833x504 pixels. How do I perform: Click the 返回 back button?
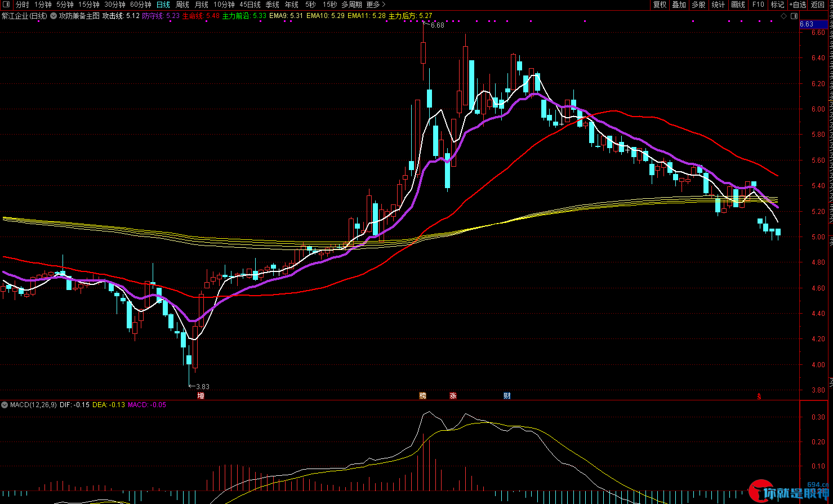[x=818, y=5]
